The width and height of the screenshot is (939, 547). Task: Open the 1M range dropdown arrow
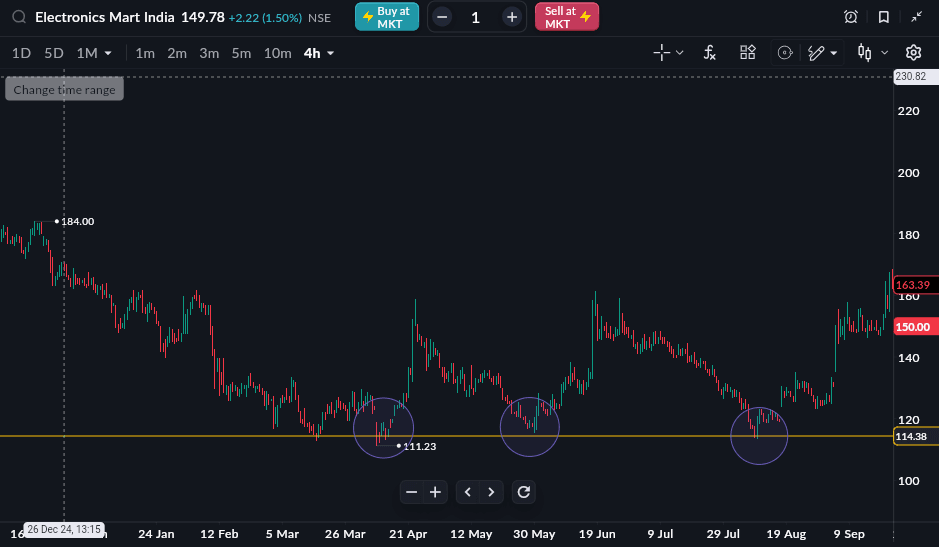click(108, 53)
